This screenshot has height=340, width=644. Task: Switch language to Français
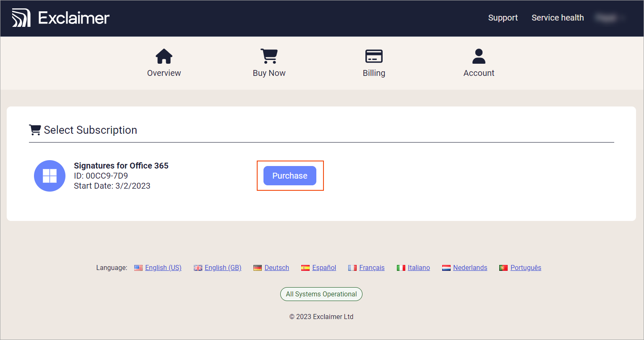[372, 267]
